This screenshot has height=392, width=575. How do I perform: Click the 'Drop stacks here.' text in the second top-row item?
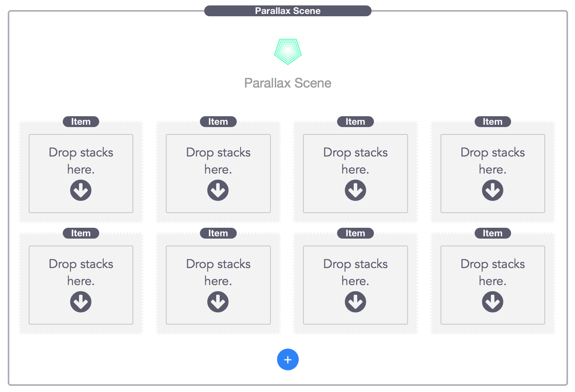218,160
